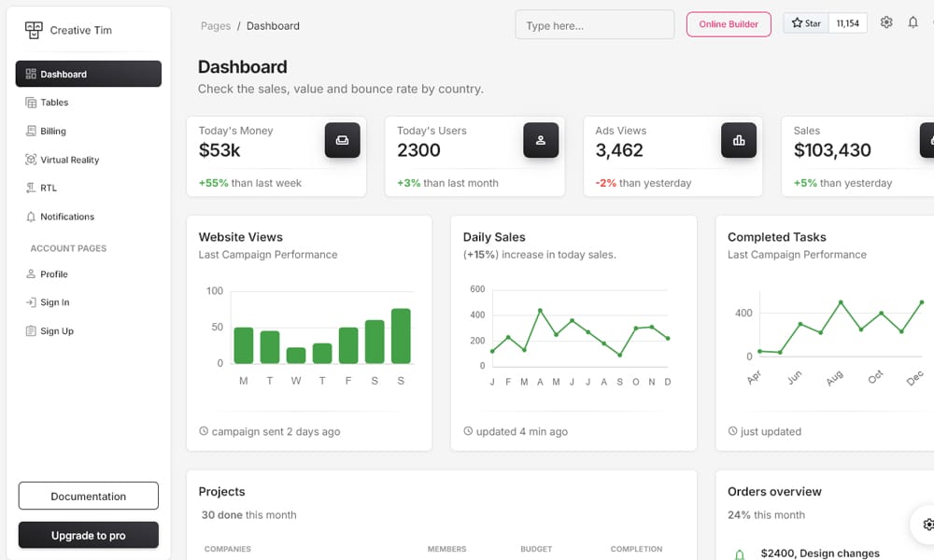934x560 pixels.
Task: Open the Documentation page
Action: [x=88, y=496]
